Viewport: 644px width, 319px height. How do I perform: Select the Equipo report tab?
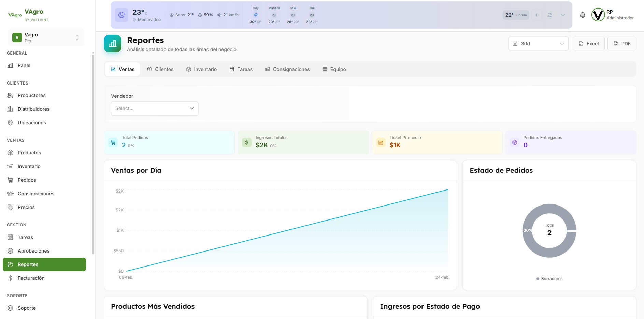[334, 69]
